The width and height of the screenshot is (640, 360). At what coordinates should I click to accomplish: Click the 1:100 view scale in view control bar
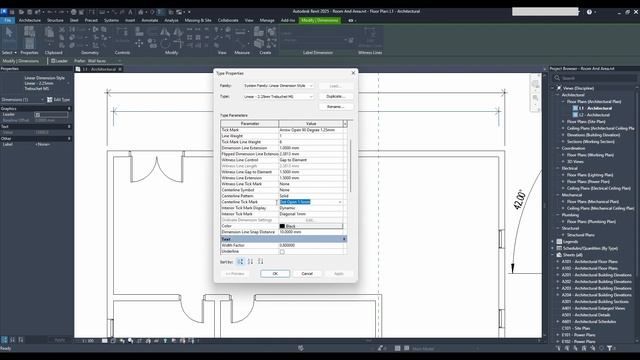tap(88, 340)
